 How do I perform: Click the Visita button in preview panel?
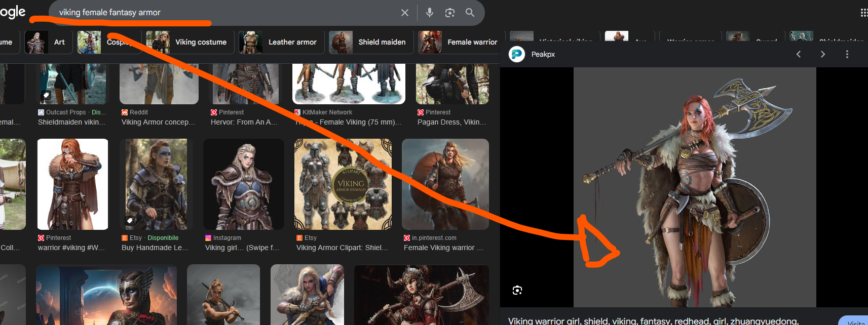854,321
